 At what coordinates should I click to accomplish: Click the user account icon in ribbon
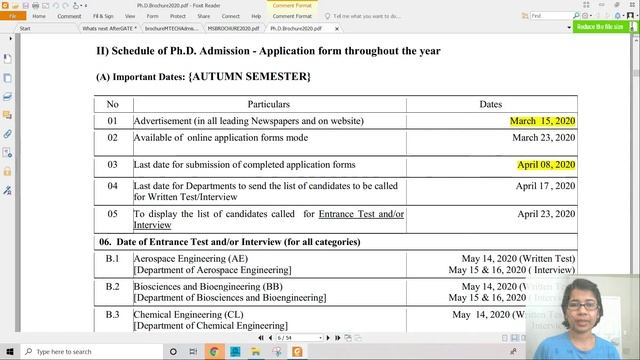(x=630, y=16)
